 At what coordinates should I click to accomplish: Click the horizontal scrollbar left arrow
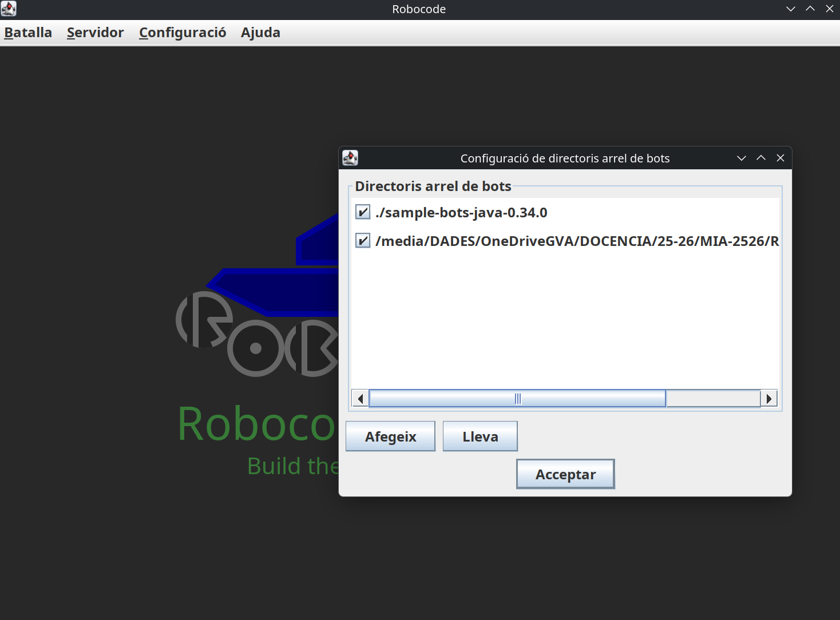click(360, 398)
